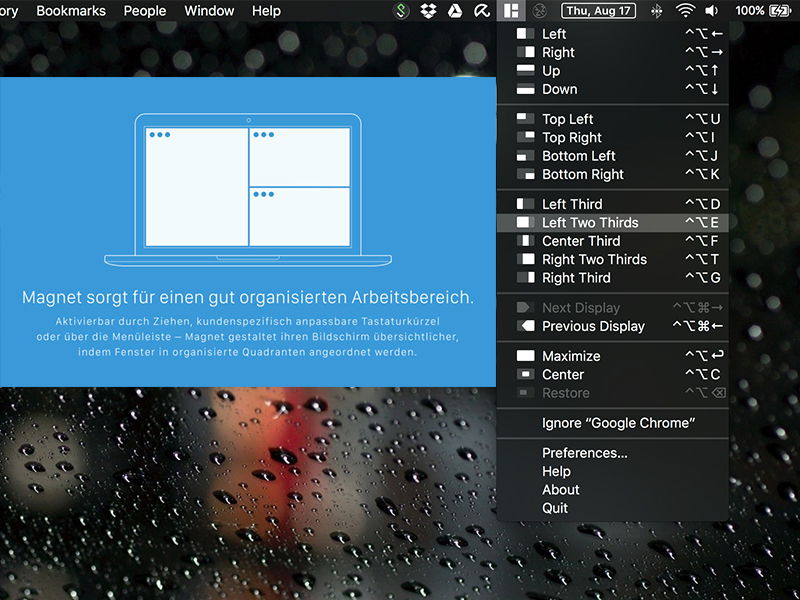Quit Magnet from the menu
This screenshot has height=600, width=800.
pos(613,508)
